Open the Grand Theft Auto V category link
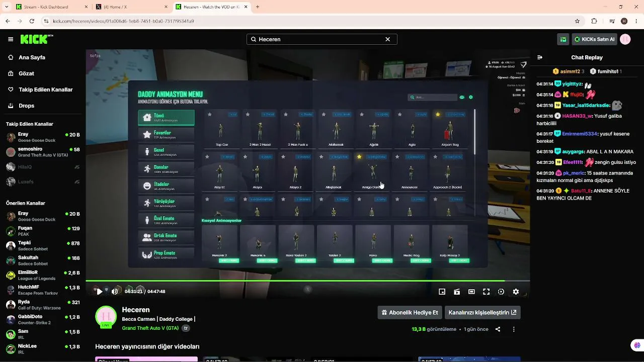The width and height of the screenshot is (644, 362). [150, 328]
